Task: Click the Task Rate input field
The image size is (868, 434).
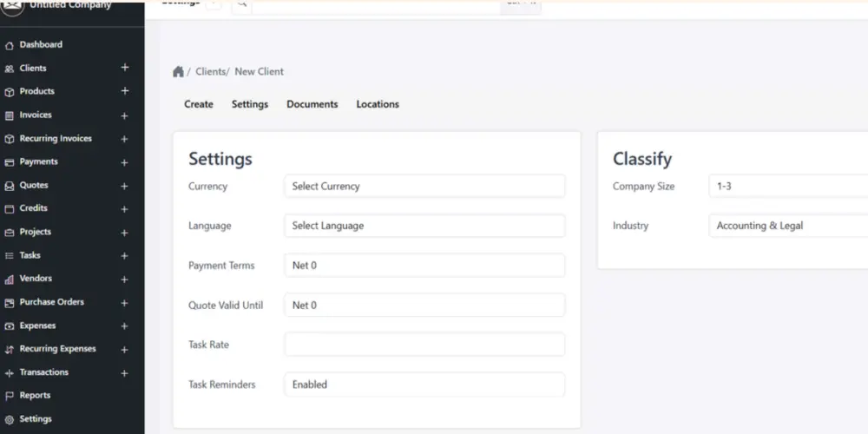Action: point(424,345)
